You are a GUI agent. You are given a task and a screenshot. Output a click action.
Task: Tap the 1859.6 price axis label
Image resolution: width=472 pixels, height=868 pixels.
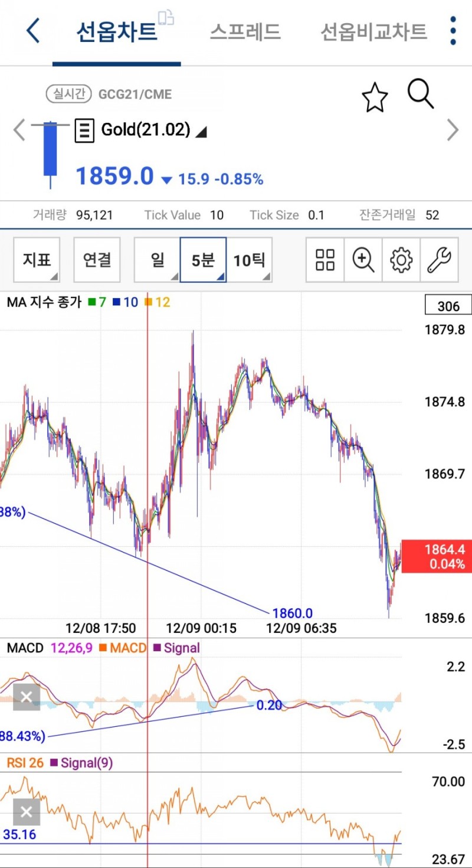[445, 618]
